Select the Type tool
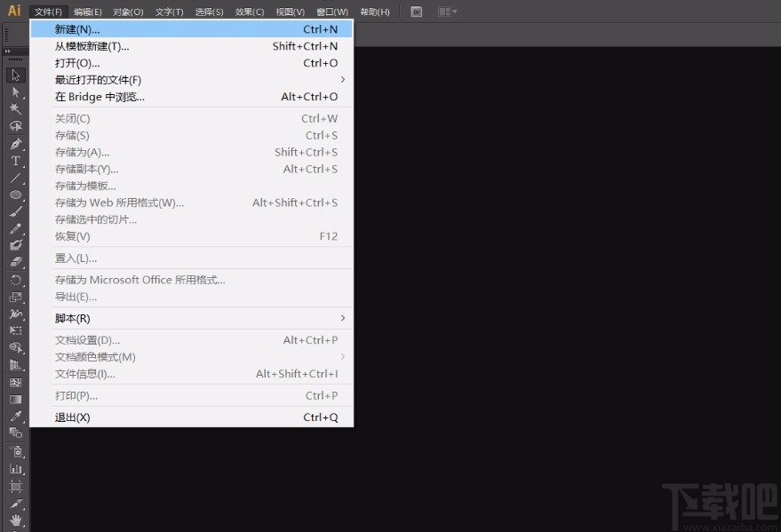 [15, 161]
